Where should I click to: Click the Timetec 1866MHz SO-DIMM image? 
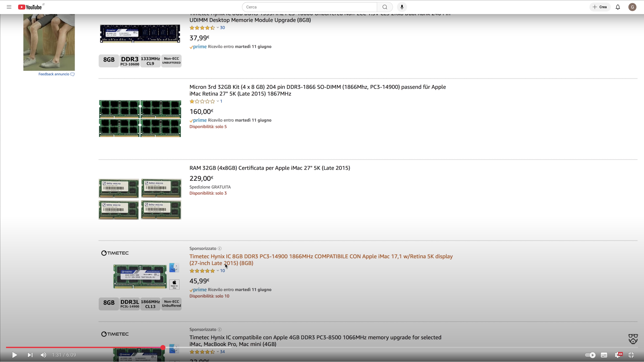tap(140, 277)
